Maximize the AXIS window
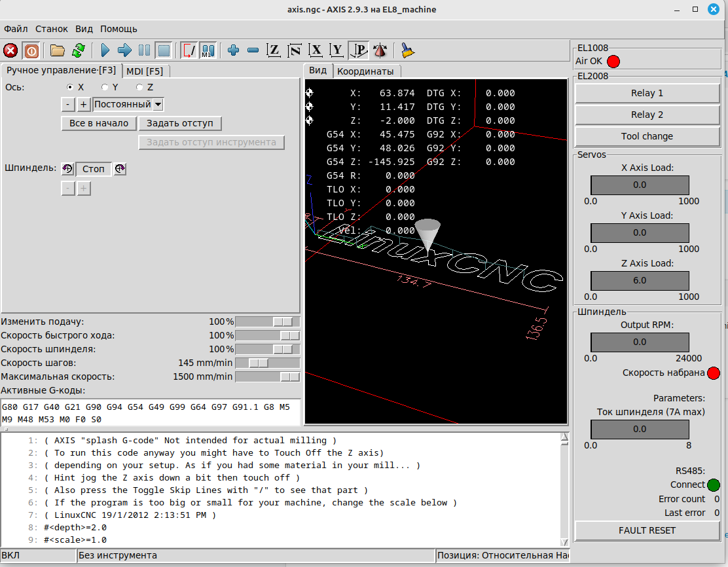 pyautogui.click(x=695, y=9)
